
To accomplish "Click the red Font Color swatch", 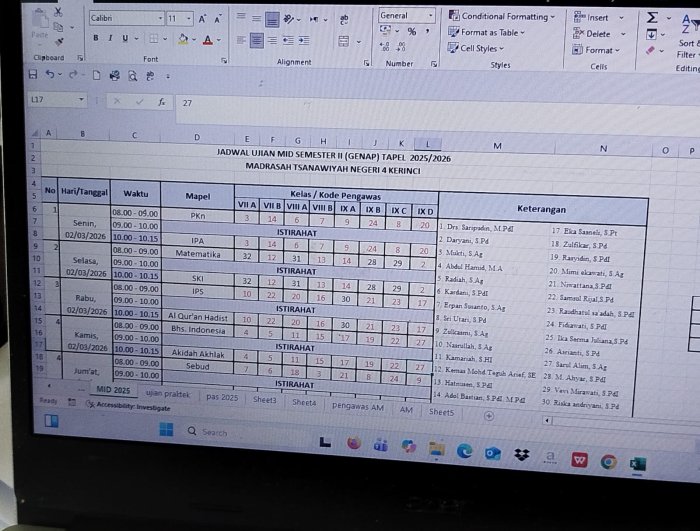I will (207, 40).
